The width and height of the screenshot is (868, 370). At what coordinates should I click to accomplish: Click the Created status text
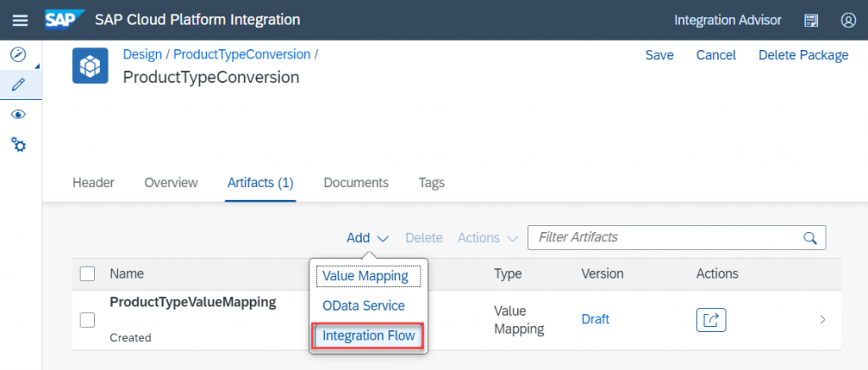[x=130, y=337]
